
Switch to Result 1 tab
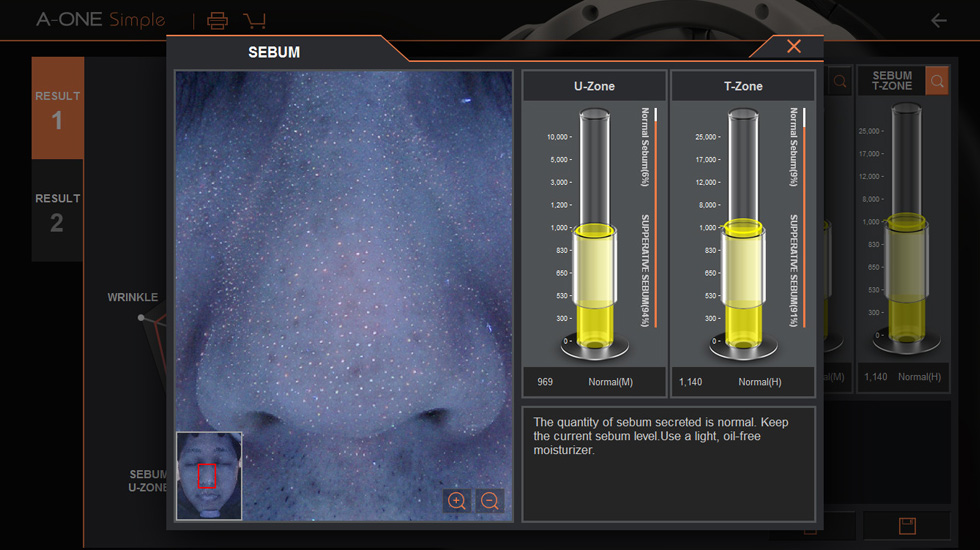tap(57, 109)
